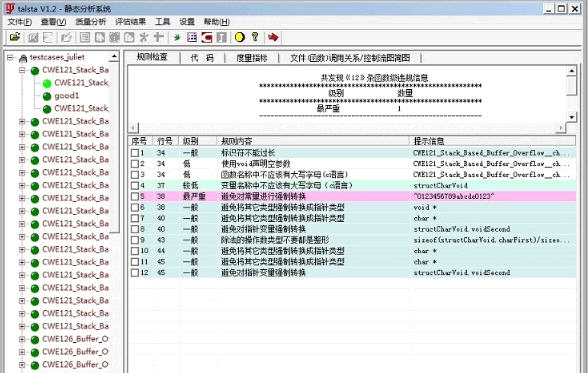588x373 pixels.
Task: Click the yellow circle toolbar icon
Action: (240, 37)
